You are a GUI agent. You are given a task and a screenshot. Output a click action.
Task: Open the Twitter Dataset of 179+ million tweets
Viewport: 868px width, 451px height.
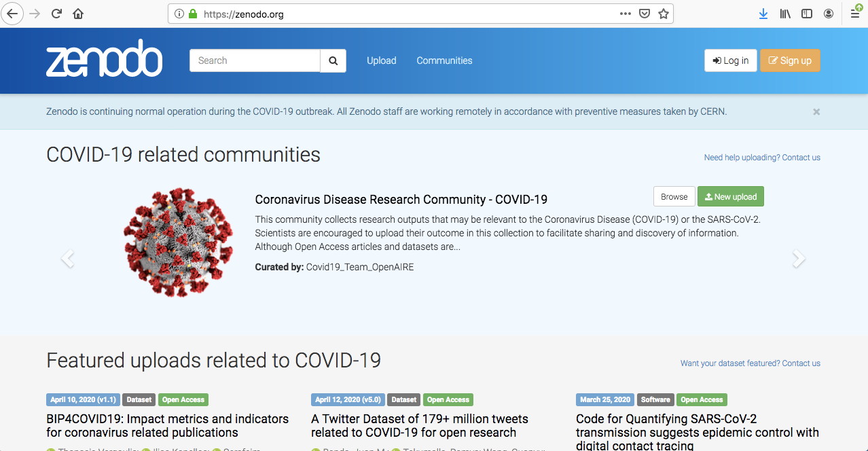(x=420, y=426)
